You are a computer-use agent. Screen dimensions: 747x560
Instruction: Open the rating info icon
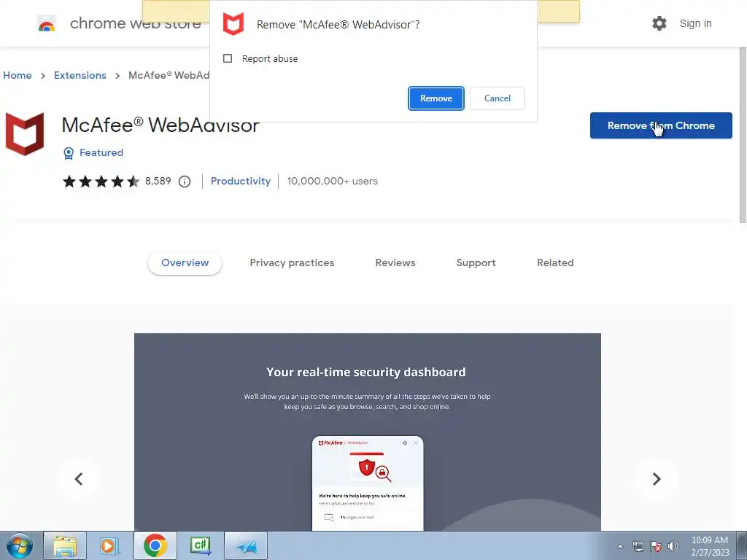(x=185, y=182)
